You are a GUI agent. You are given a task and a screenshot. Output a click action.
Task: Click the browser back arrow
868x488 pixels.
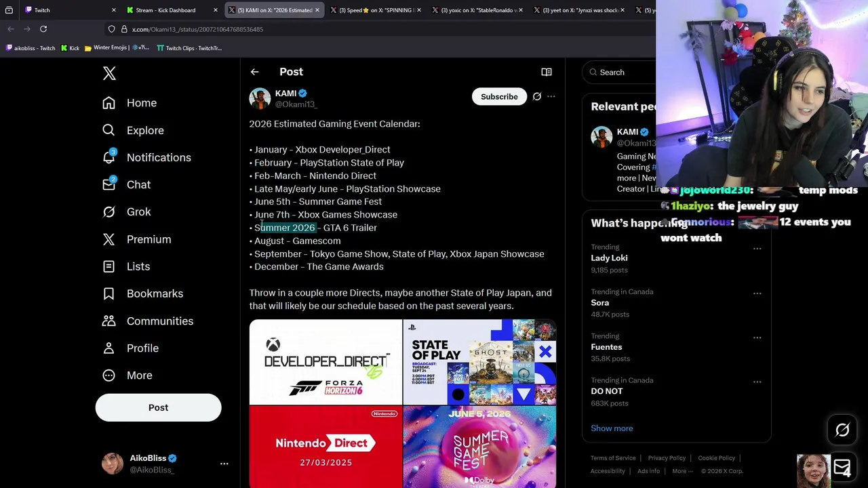pos(11,29)
